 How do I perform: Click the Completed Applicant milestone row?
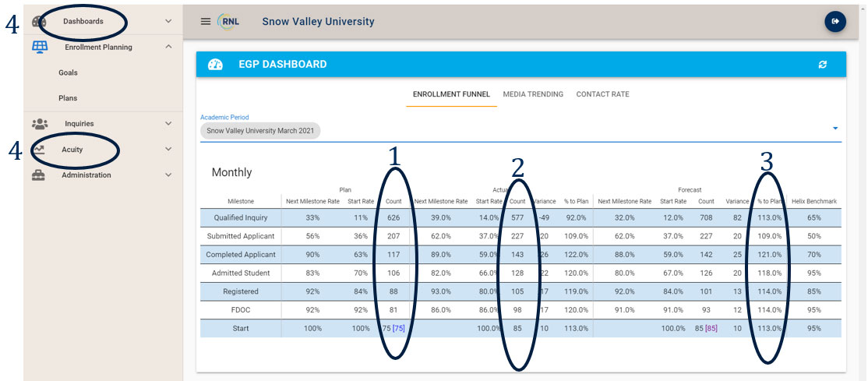(x=520, y=255)
